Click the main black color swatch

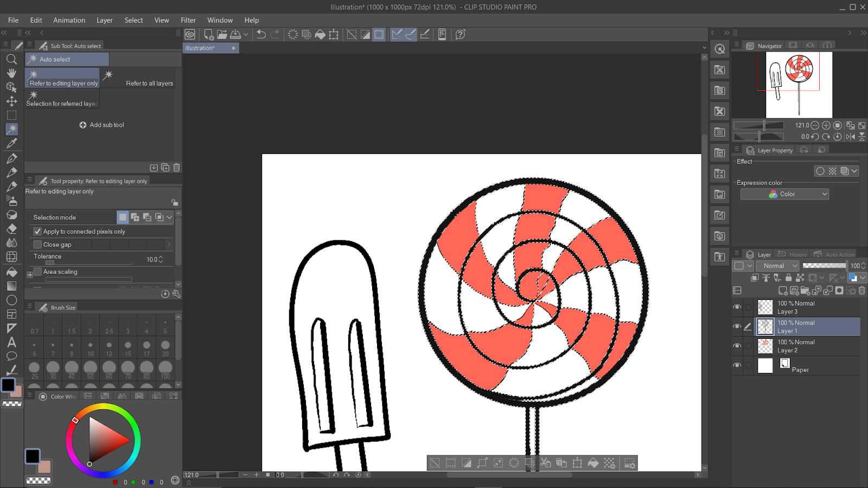[9, 385]
